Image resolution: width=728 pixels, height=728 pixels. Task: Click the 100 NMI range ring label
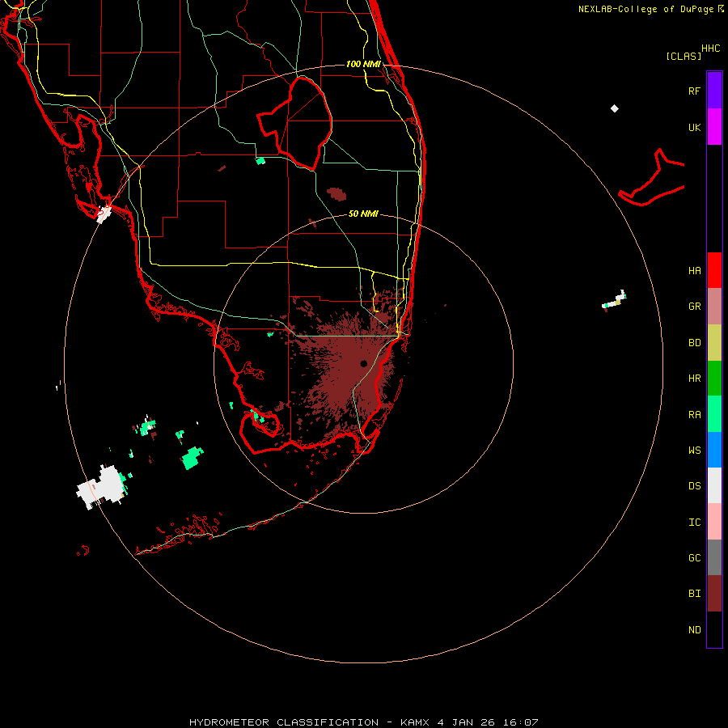coord(363,64)
